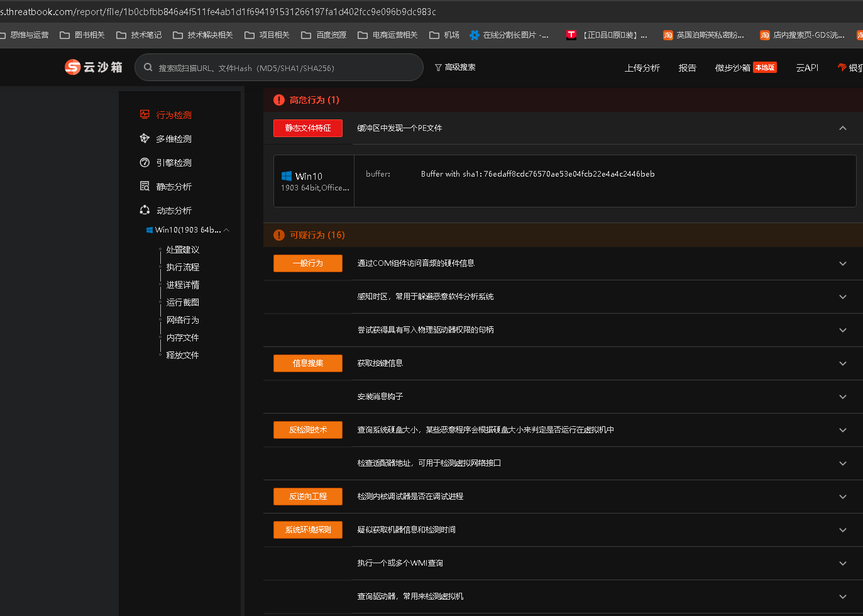The image size is (863, 616).
Task: Click the buffer sha1 hash text
Action: 538,174
